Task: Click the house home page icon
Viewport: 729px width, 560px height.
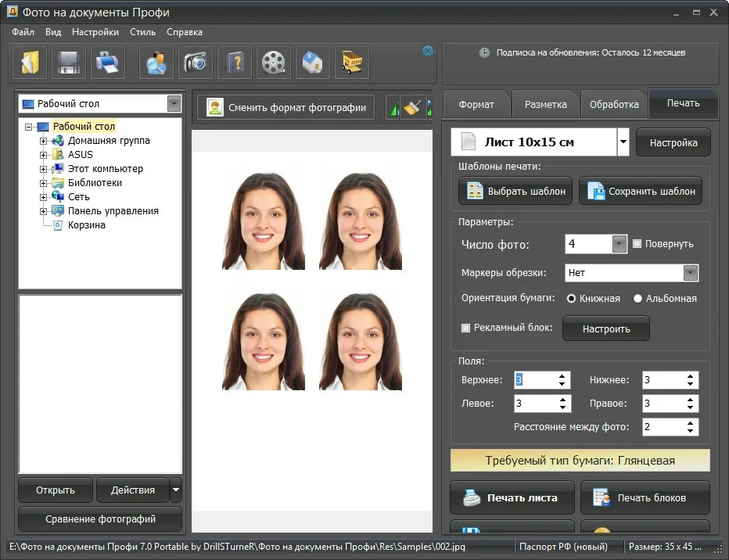Action: coord(312,63)
